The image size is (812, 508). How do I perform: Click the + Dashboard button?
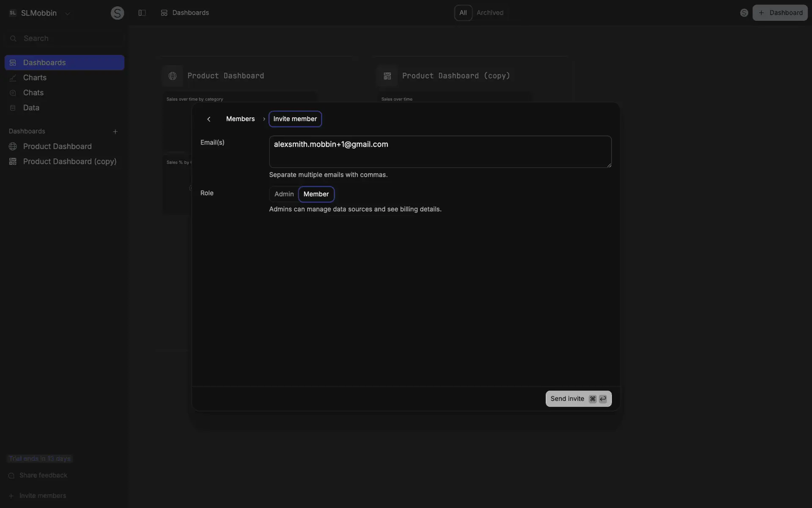[780, 13]
